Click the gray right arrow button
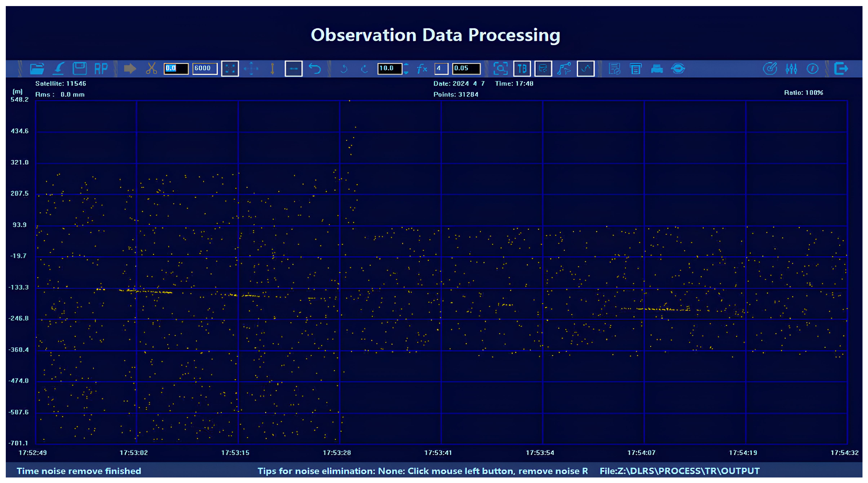 point(130,69)
